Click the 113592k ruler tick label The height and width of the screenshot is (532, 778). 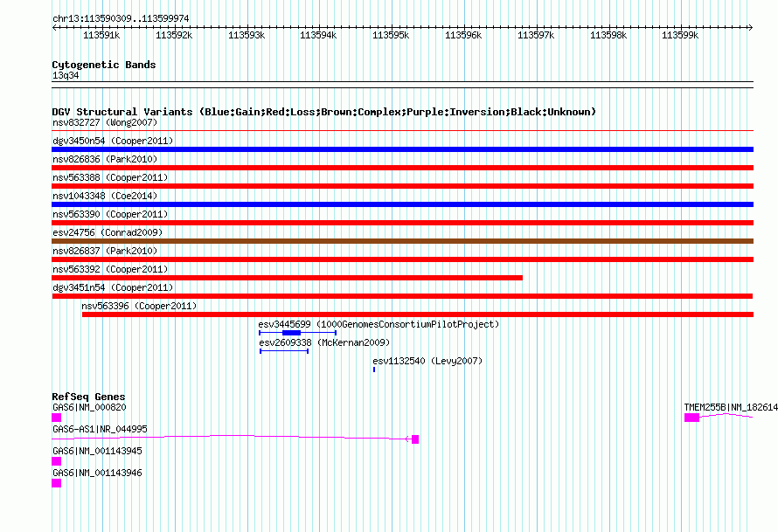pos(174,36)
